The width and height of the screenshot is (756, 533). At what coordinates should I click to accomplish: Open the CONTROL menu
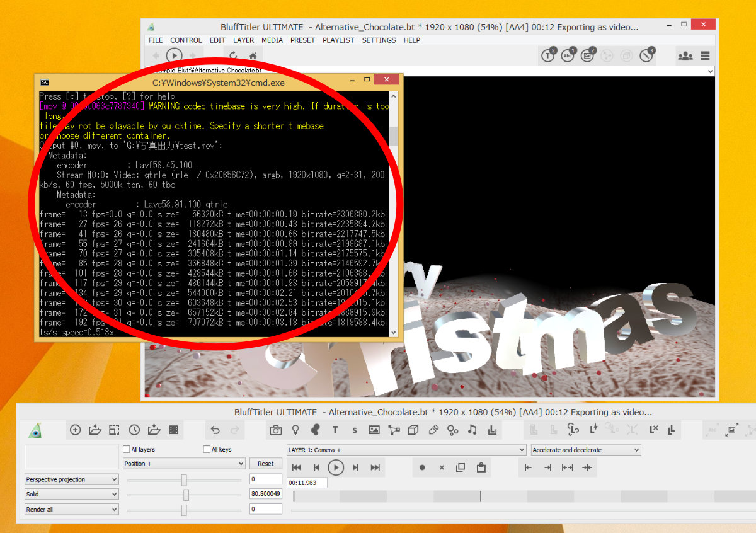pyautogui.click(x=186, y=40)
